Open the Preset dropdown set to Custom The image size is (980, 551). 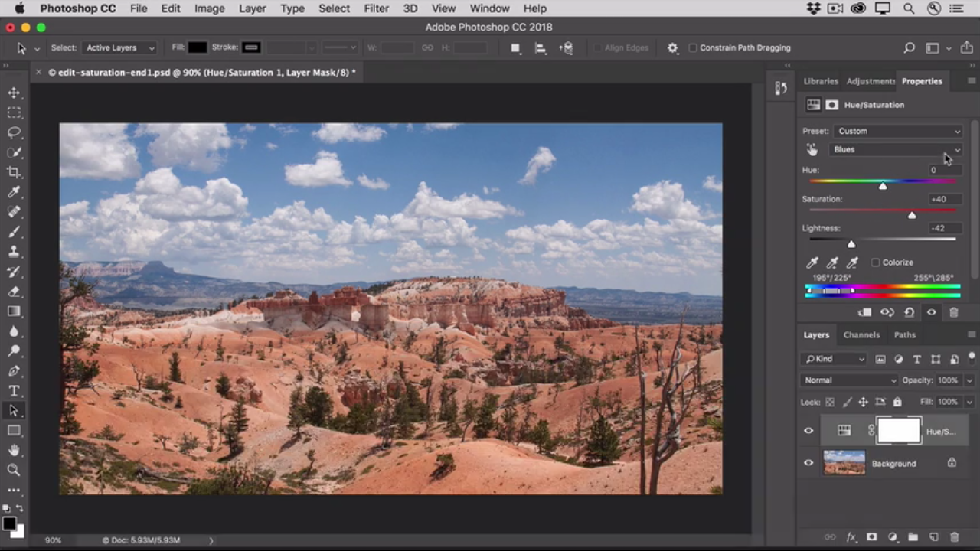897,131
